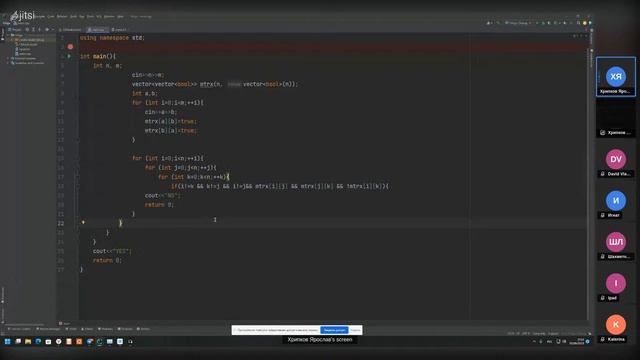Screen dimensions: 640x360
Task: Open Version Control tool window tab
Action: click(x=20, y=329)
